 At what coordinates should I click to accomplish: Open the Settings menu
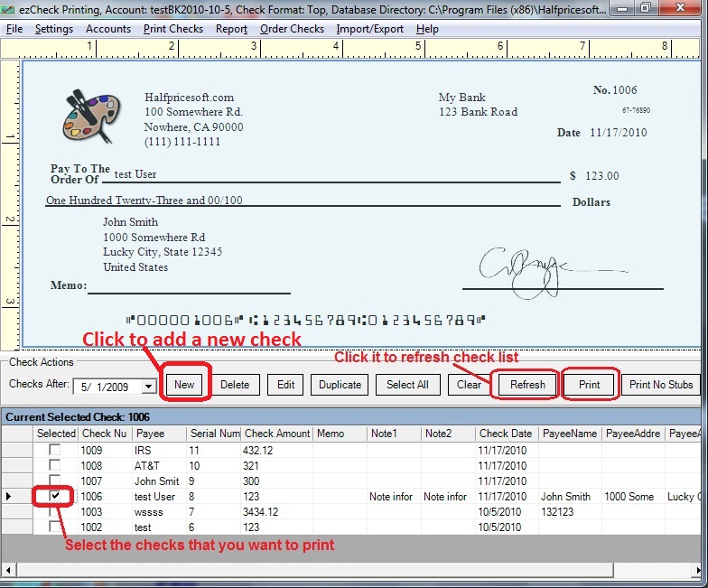pyautogui.click(x=54, y=29)
